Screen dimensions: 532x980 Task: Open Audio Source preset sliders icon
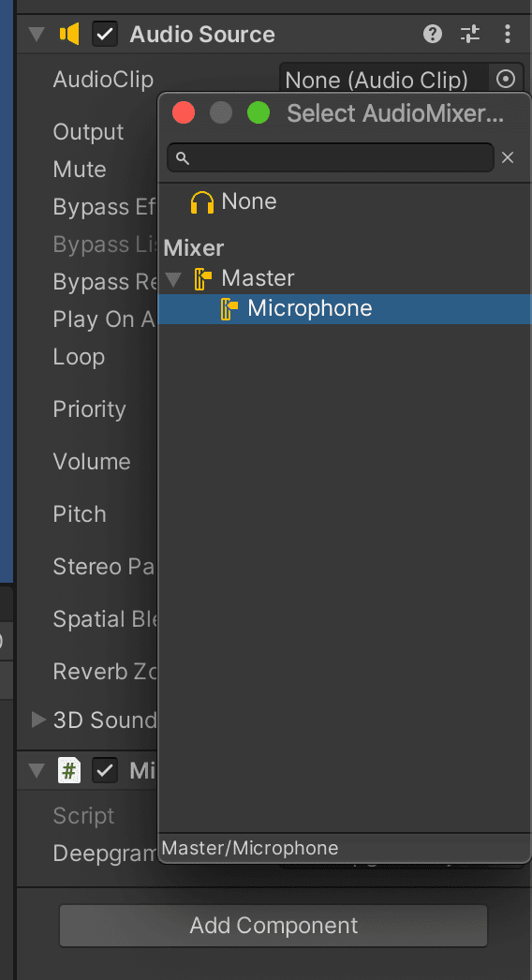(x=470, y=34)
